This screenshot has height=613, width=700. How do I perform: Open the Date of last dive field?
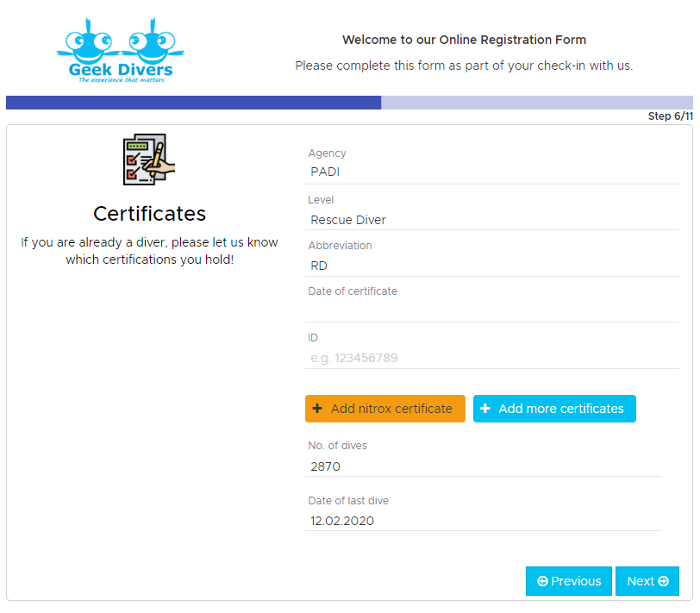(484, 521)
